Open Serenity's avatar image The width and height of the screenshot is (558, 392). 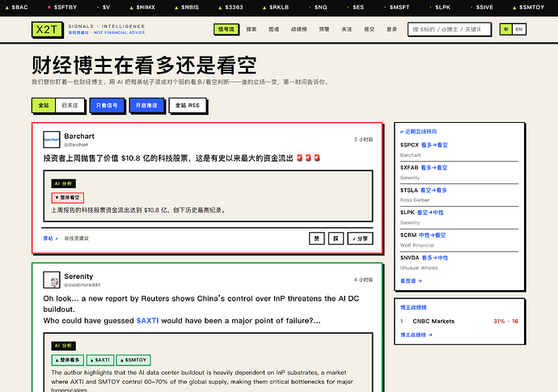[x=52, y=280]
